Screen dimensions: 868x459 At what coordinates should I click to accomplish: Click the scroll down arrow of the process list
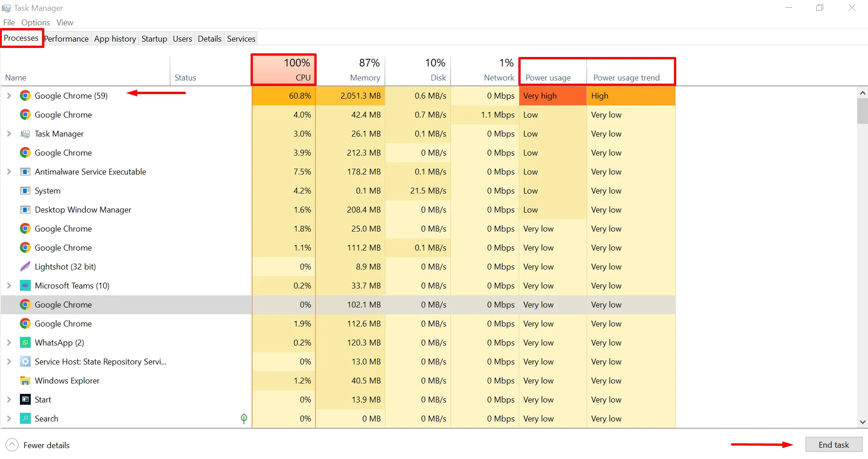point(863,422)
